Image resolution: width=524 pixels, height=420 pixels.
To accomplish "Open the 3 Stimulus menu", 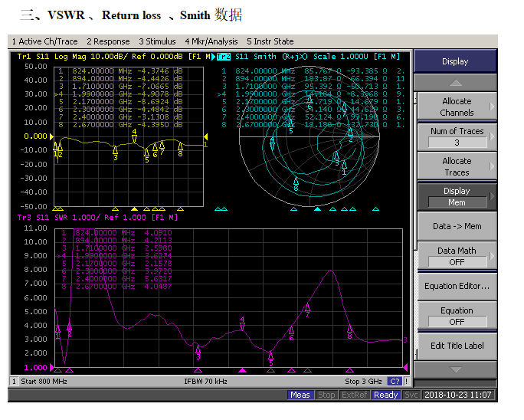I will pos(157,41).
